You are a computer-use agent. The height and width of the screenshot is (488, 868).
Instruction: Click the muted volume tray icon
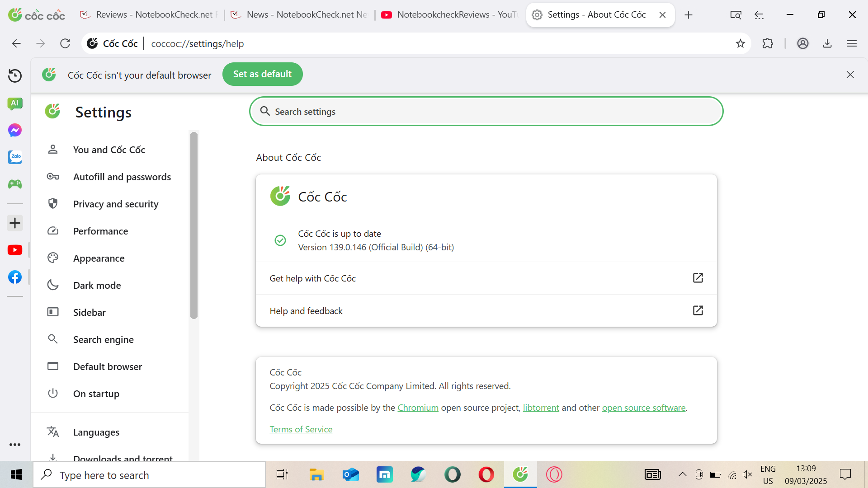click(x=747, y=474)
